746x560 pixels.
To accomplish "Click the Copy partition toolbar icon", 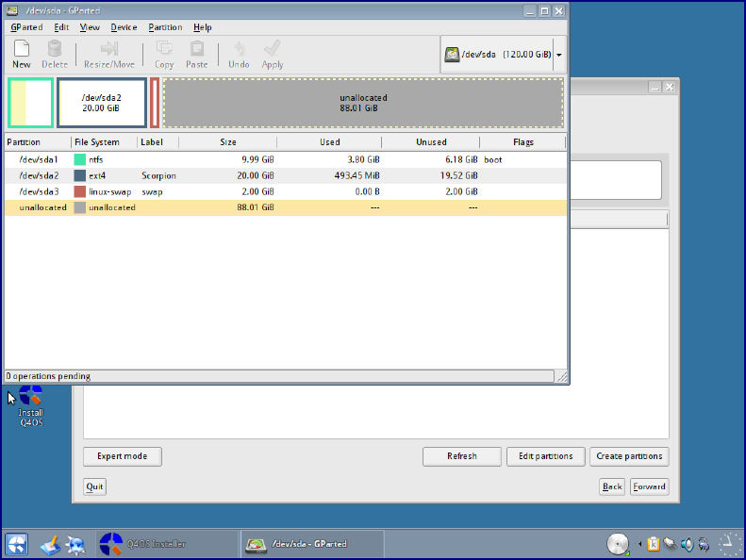I will [164, 55].
